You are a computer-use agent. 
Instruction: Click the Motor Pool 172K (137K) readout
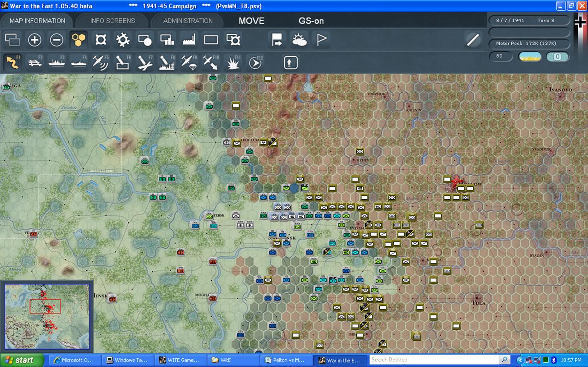point(529,43)
